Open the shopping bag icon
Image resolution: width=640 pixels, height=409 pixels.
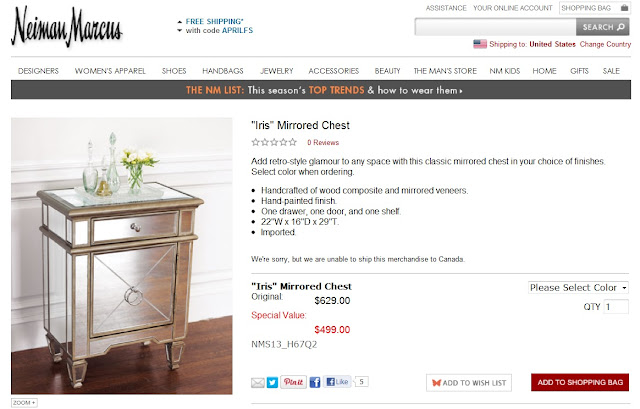[x=624, y=8]
